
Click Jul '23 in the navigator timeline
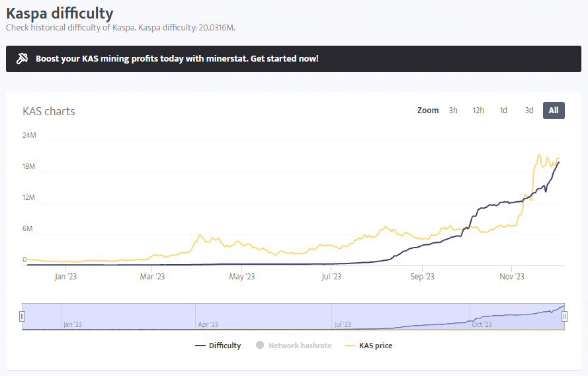343,324
